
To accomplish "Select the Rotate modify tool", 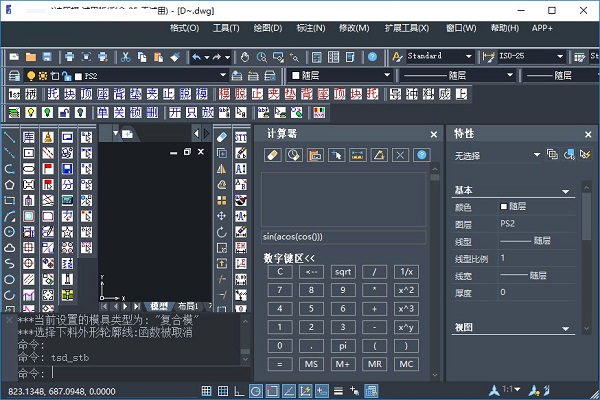I will (x=222, y=232).
